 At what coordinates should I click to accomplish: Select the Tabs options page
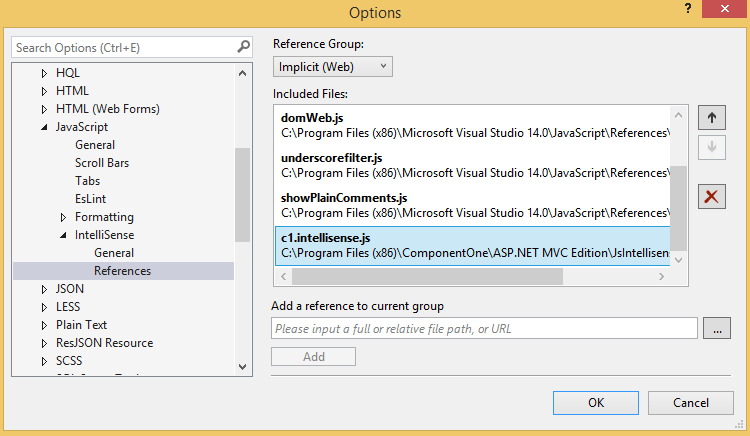87,181
